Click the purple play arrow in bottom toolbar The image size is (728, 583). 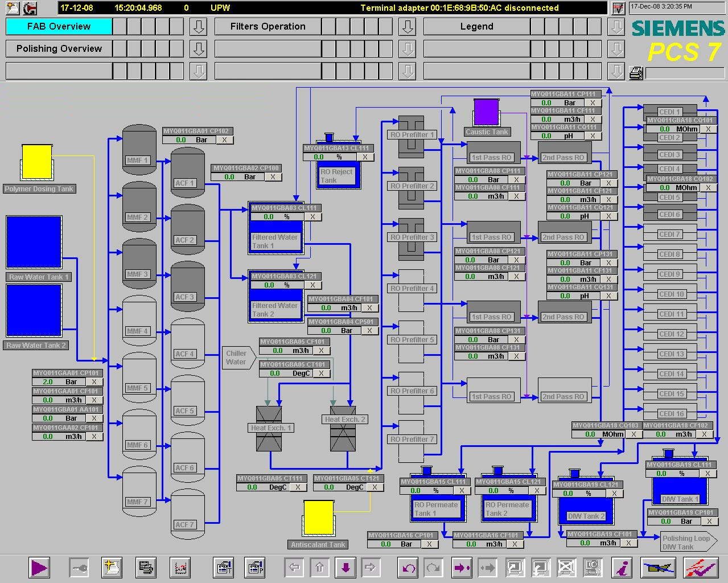click(x=39, y=568)
